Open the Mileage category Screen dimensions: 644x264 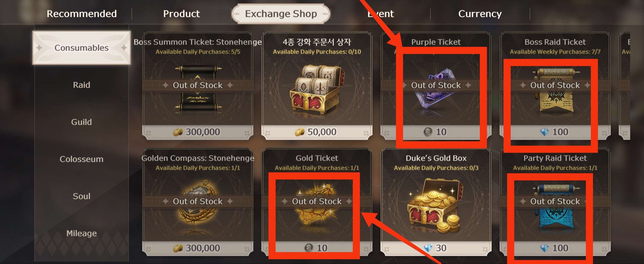tap(82, 233)
